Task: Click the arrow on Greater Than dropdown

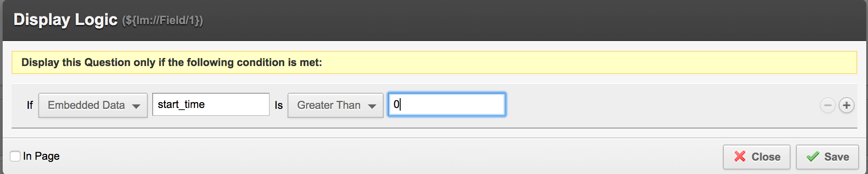Action: tap(372, 106)
